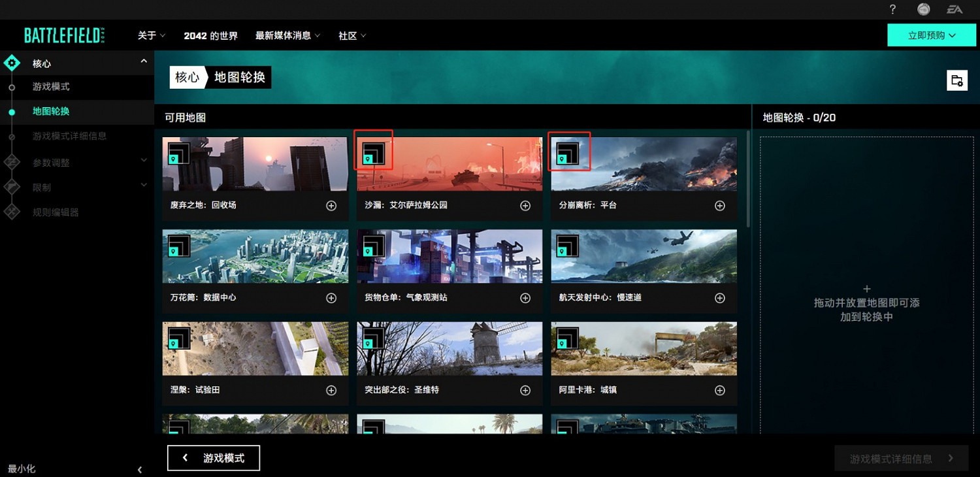Click the 游戏模式 back button
Image resolution: width=980 pixels, height=477 pixels.
coord(213,457)
